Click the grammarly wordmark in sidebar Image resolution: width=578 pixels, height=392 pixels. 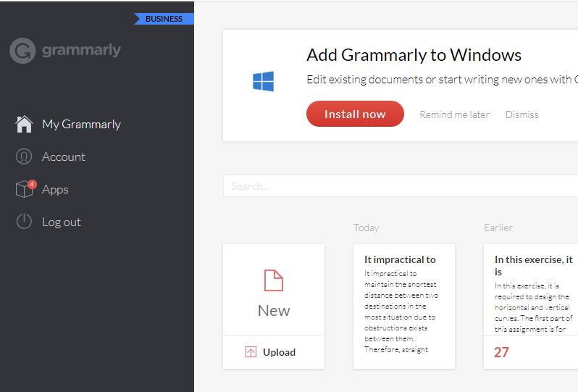[x=81, y=50]
